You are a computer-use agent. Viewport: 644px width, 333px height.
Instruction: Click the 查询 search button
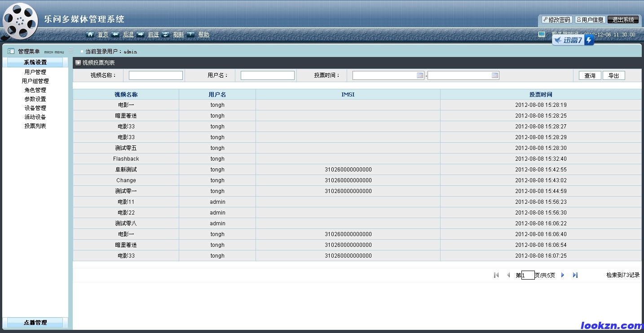(x=590, y=76)
